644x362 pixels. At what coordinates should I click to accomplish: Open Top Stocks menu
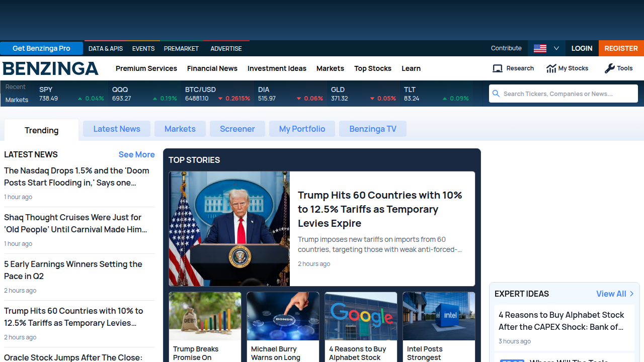[x=373, y=68]
